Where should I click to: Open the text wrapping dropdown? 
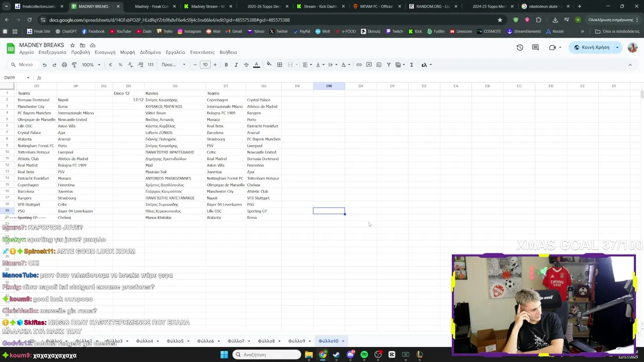[x=332, y=65]
